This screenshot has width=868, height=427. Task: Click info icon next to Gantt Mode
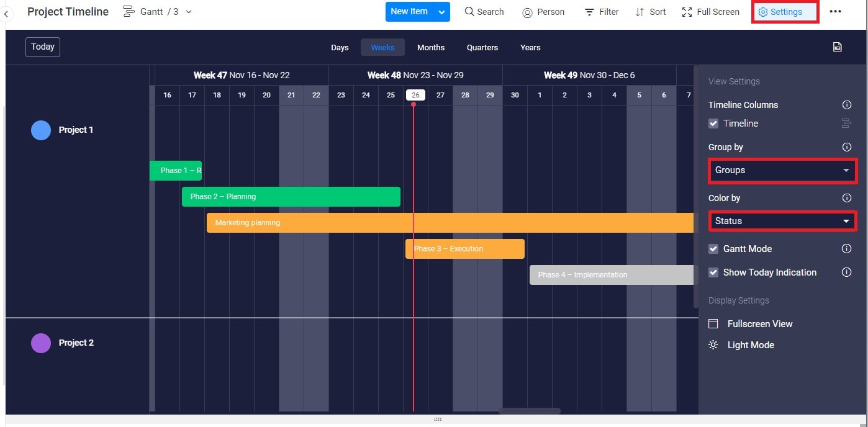pyautogui.click(x=846, y=249)
